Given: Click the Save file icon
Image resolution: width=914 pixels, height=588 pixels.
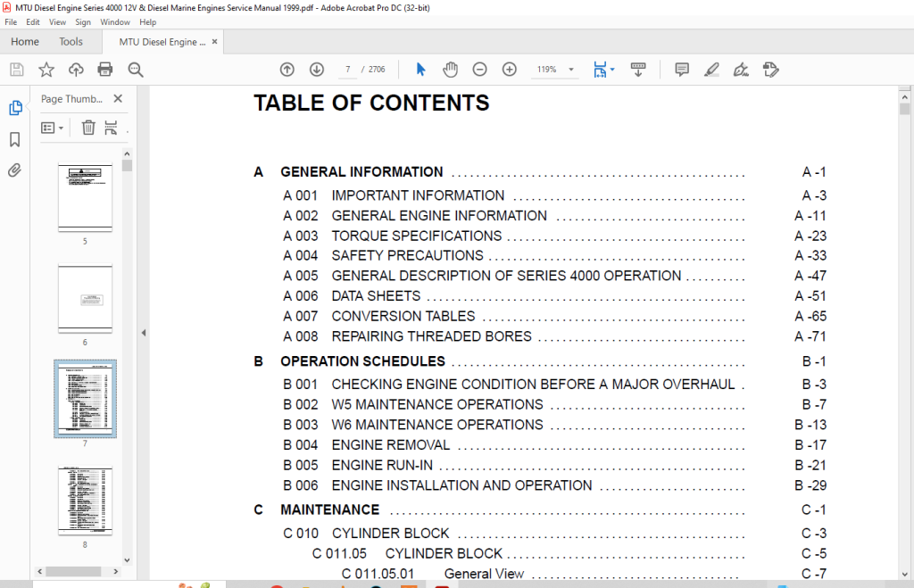Looking at the screenshot, I should pos(17,70).
